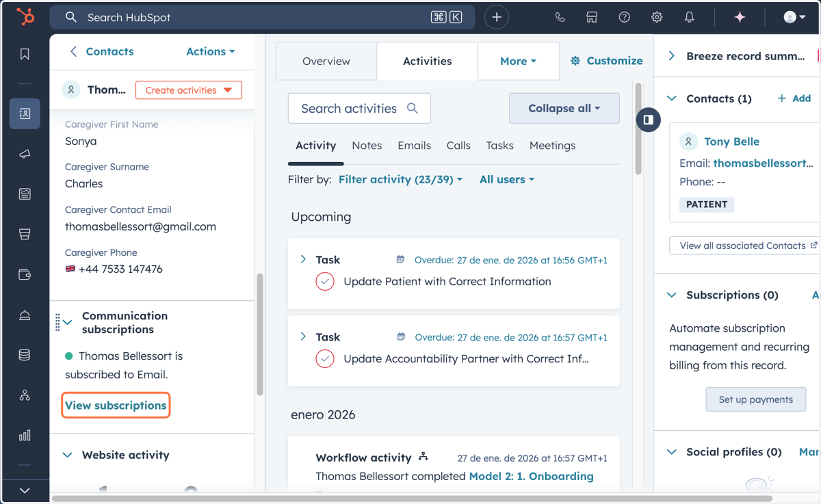821x504 pixels.
Task: Open the Service bell sidebar icon
Action: pos(25,315)
